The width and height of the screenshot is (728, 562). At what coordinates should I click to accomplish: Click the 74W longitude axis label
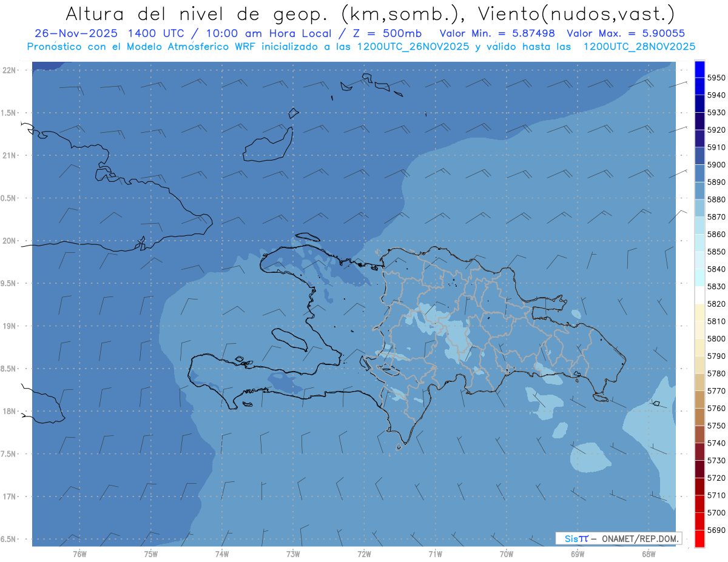[x=222, y=554]
